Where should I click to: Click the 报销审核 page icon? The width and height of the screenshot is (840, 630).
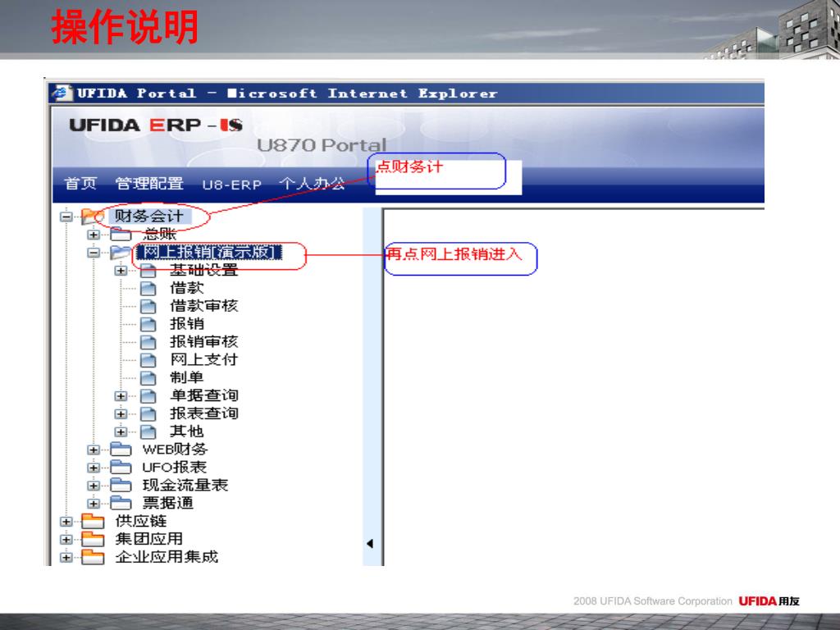click(x=148, y=342)
